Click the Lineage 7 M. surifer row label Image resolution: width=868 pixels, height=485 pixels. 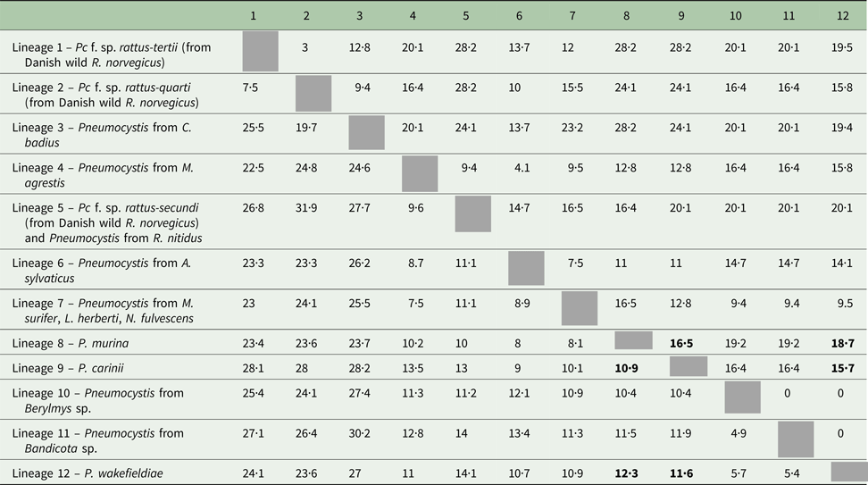[x=103, y=311]
